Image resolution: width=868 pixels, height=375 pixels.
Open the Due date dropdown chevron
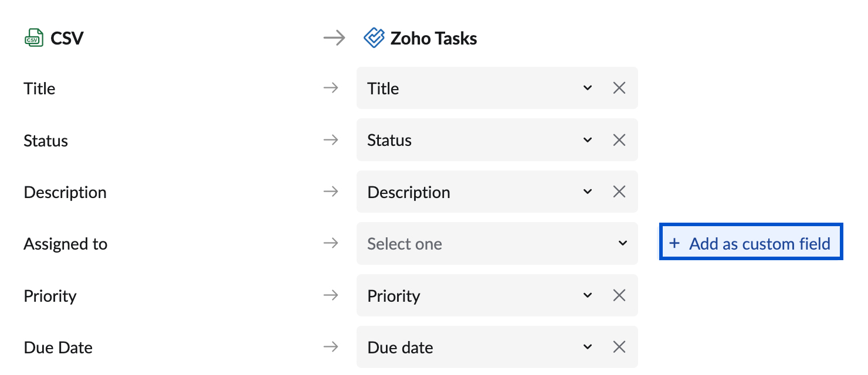(587, 347)
